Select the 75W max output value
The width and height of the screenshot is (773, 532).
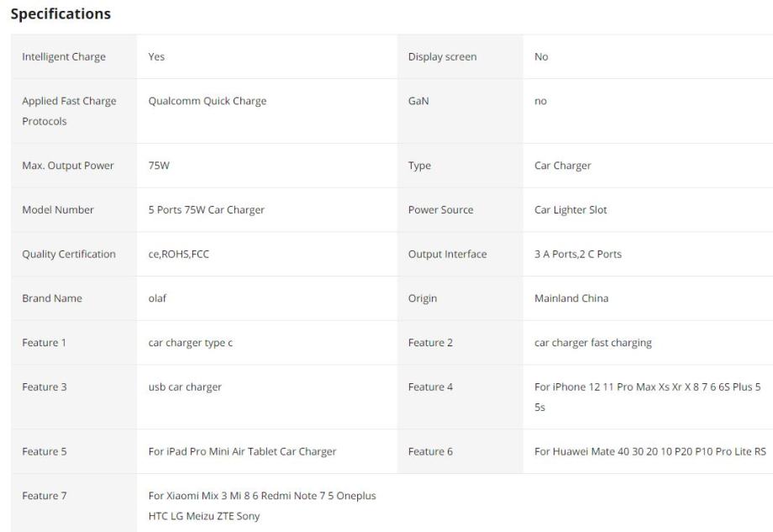pyautogui.click(x=159, y=166)
